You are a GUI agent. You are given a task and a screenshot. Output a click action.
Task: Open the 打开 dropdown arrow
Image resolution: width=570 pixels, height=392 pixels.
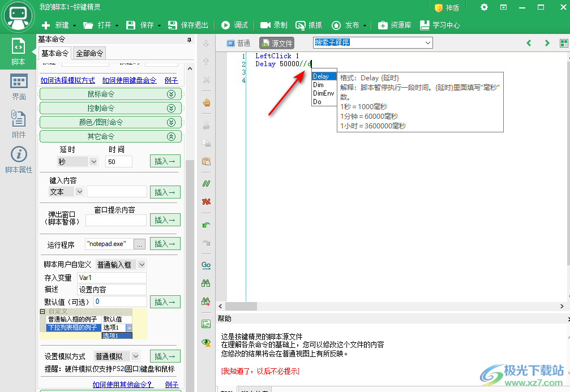pyautogui.click(x=117, y=26)
